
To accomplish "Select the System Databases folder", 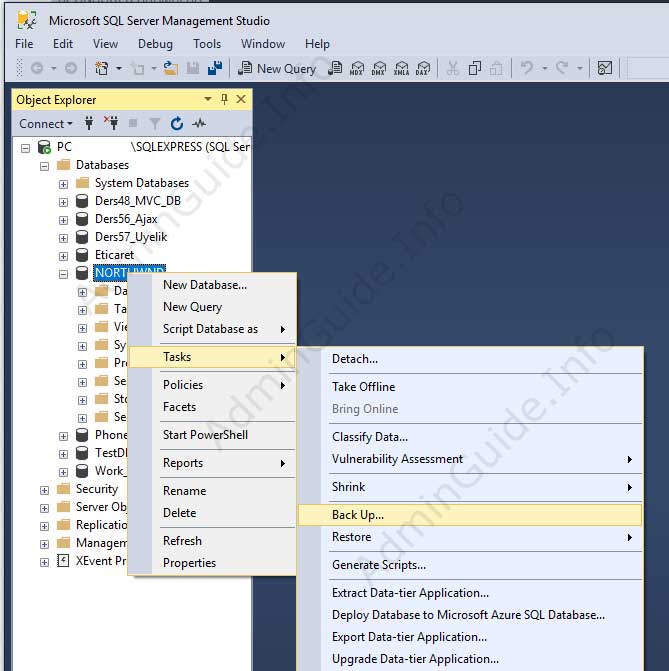I will (142, 183).
